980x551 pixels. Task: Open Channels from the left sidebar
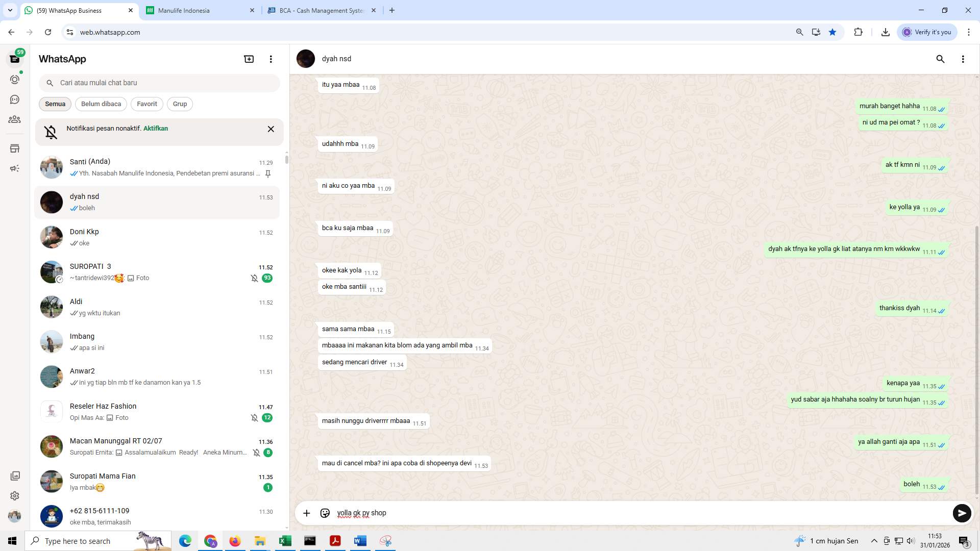point(15,99)
